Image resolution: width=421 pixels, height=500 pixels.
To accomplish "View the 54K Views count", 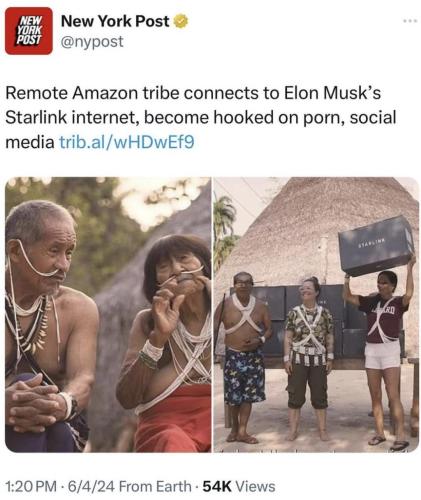I will pyautogui.click(x=239, y=486).
